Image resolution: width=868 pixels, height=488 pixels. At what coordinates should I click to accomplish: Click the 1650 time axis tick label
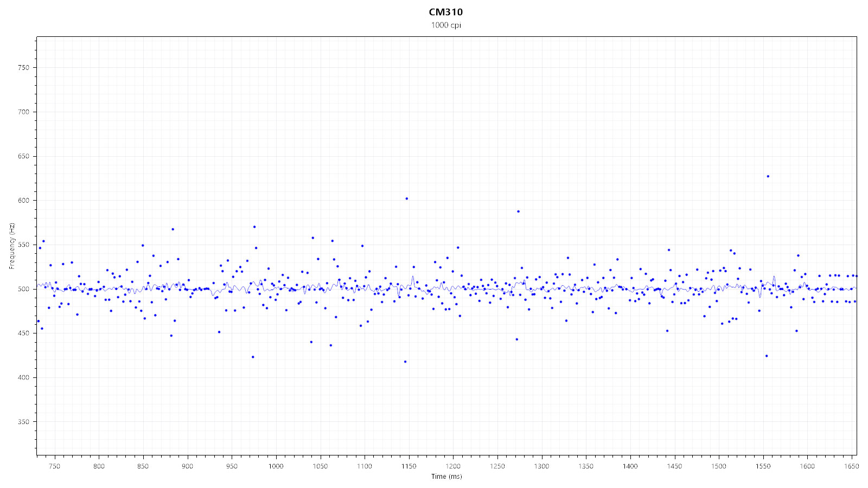852,466
